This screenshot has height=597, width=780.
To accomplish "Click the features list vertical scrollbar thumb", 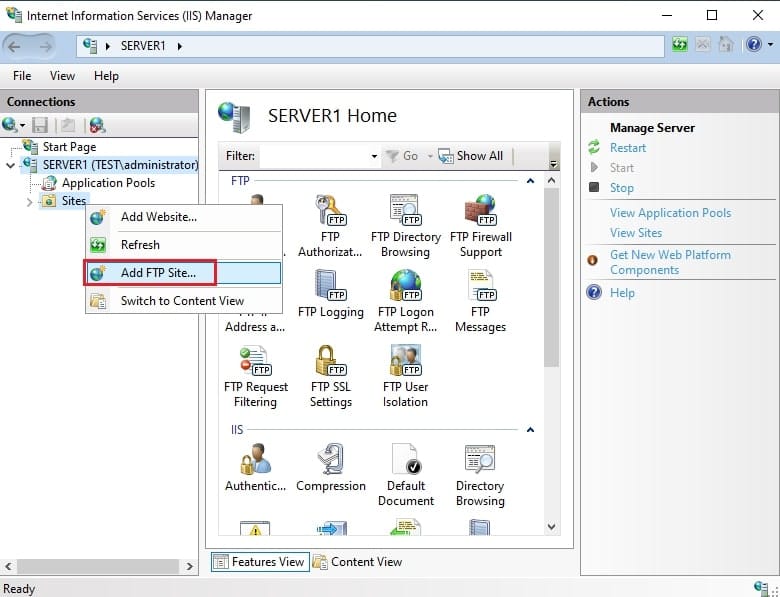I will [551, 278].
